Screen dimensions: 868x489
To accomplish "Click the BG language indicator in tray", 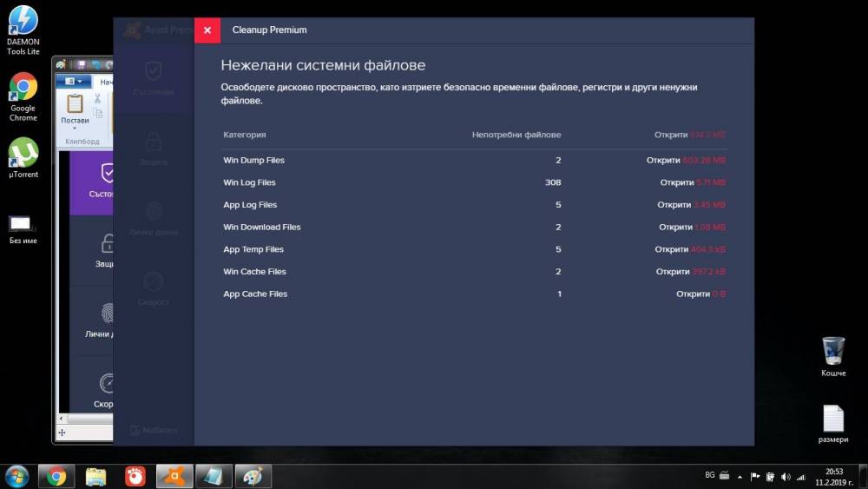I will click(710, 475).
